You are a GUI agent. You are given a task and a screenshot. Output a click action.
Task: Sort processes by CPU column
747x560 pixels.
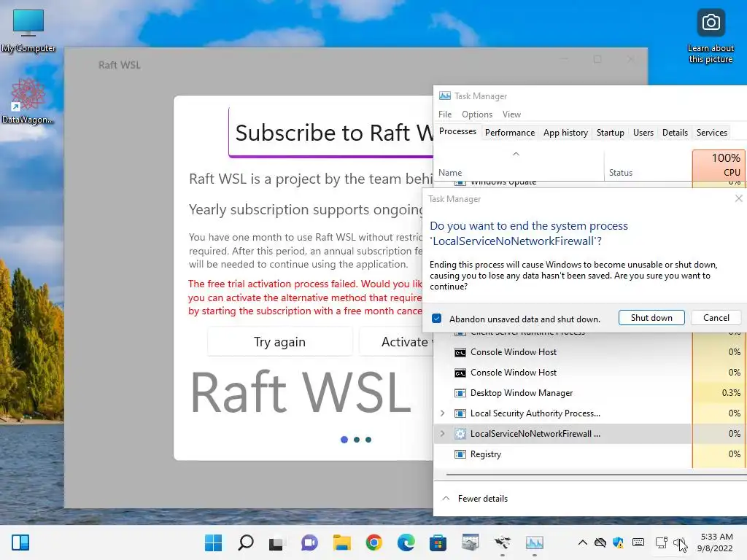pyautogui.click(x=719, y=166)
